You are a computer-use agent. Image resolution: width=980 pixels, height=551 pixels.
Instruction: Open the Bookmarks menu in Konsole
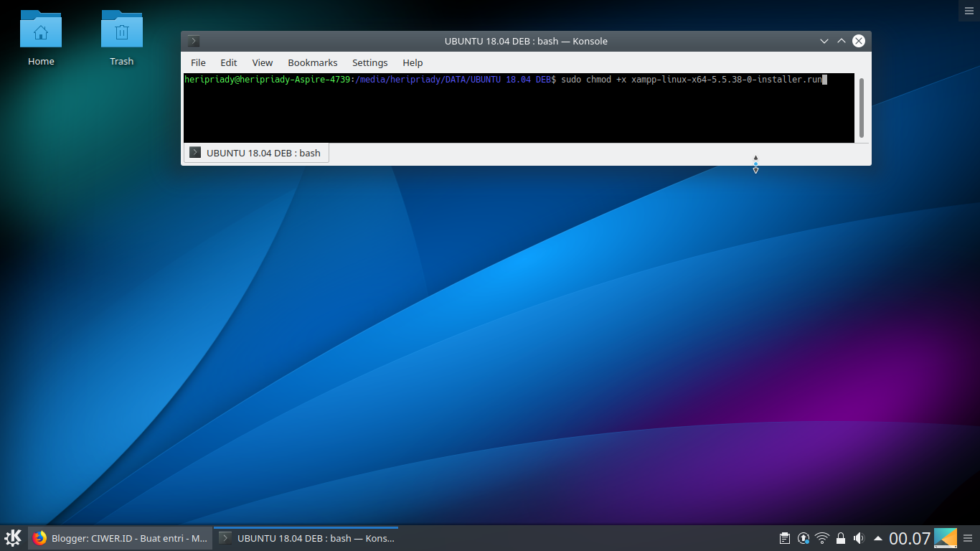tap(313, 62)
